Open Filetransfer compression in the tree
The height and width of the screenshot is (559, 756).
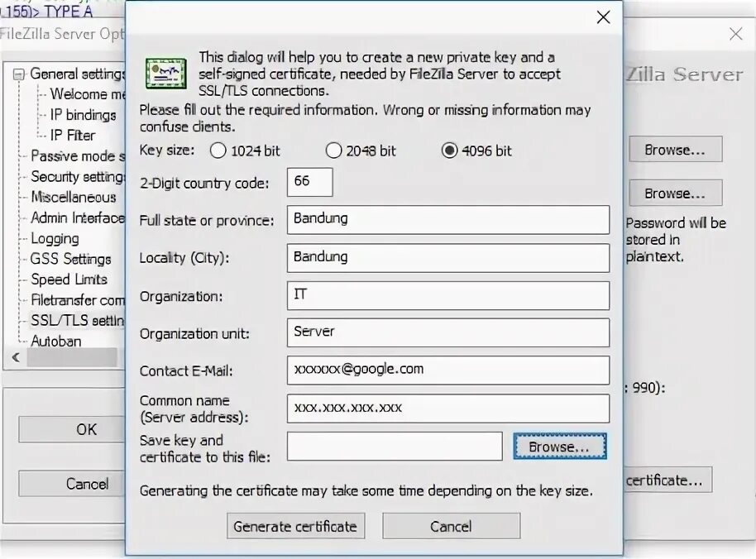coord(78,300)
